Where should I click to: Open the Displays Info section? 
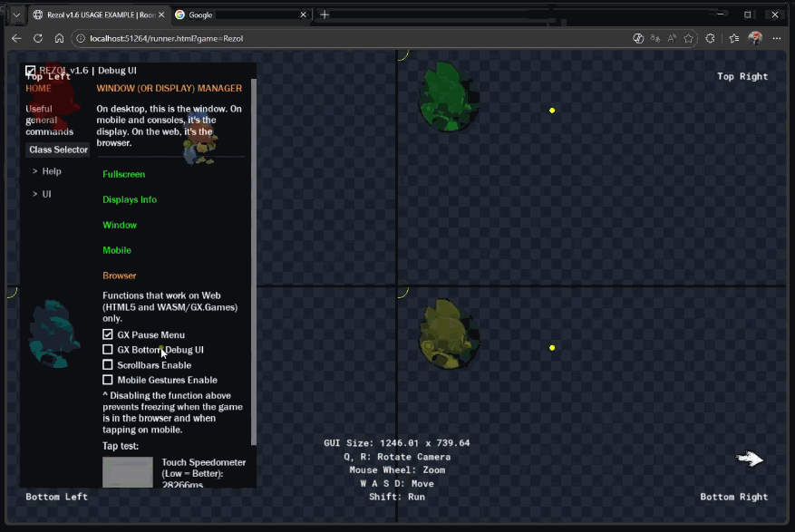[130, 199]
